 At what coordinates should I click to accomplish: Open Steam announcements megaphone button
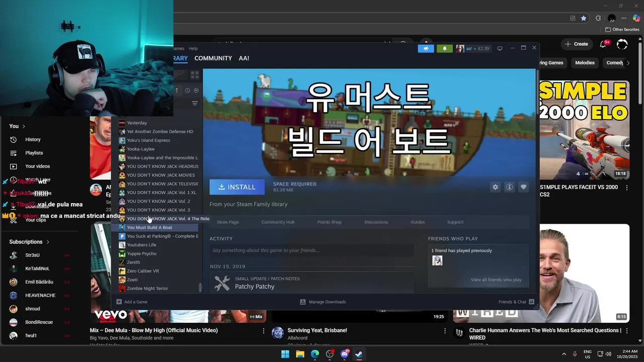point(426,48)
